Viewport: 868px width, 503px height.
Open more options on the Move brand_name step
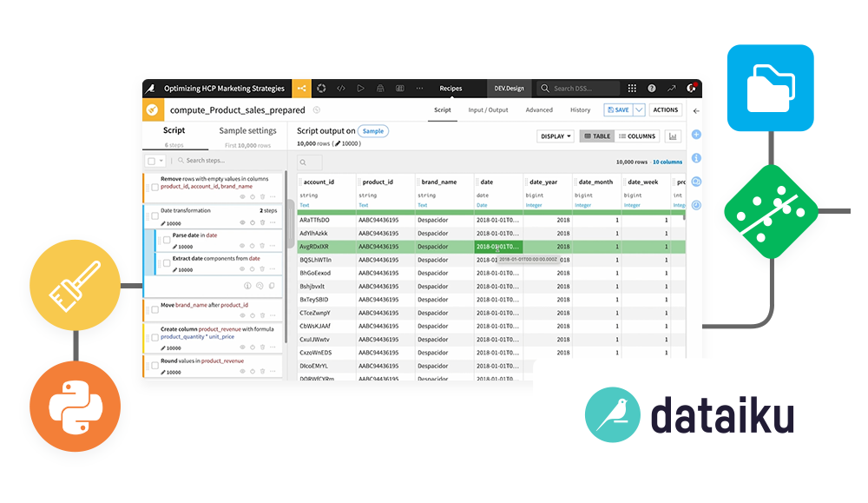click(273, 315)
